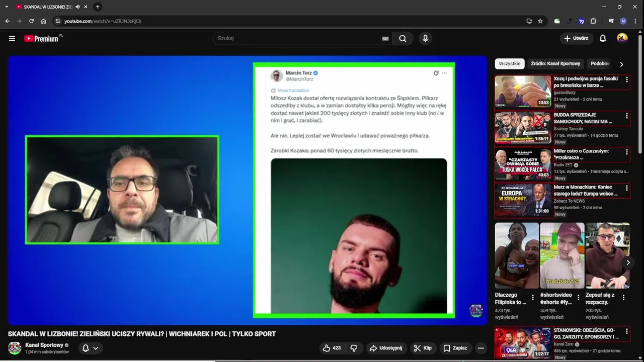Dislike the video
Viewport: 644px width, 362px height.
pyautogui.click(x=354, y=348)
